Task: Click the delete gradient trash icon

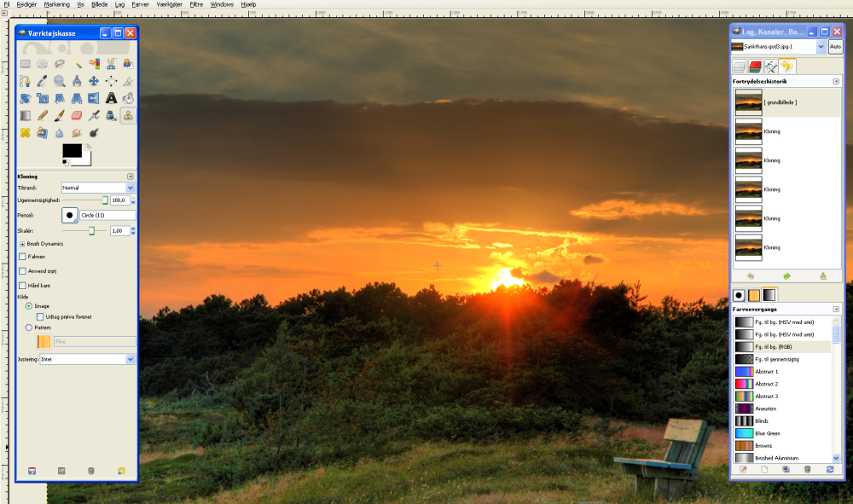Action: (807, 469)
